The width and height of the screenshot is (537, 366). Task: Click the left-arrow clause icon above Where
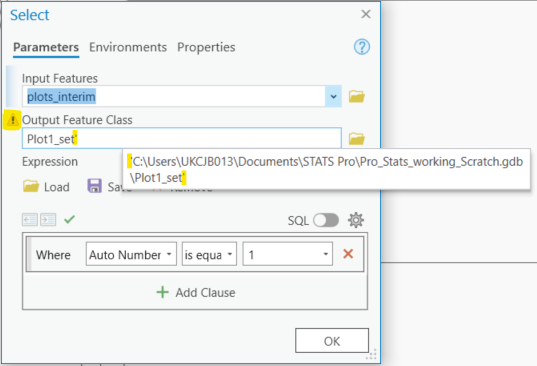click(x=30, y=219)
